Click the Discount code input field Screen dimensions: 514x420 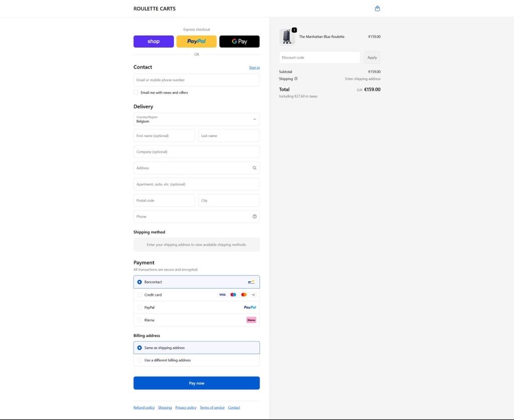[319, 58]
